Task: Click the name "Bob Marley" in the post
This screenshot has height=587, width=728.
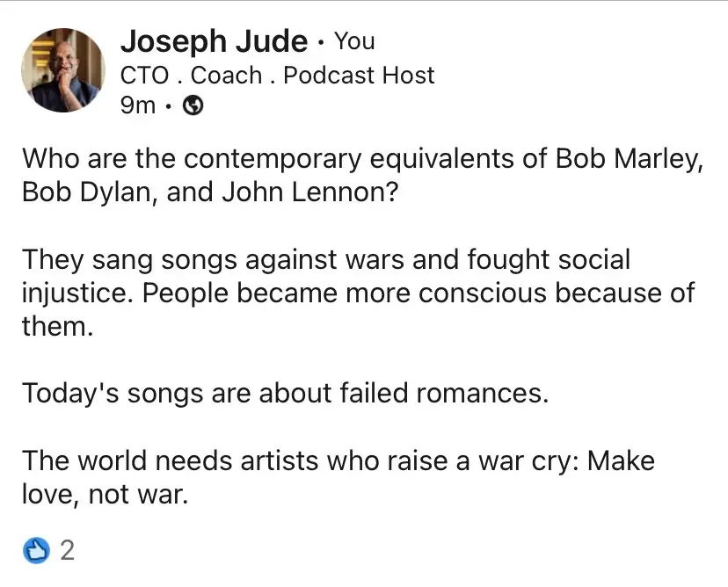Action: 628,159
